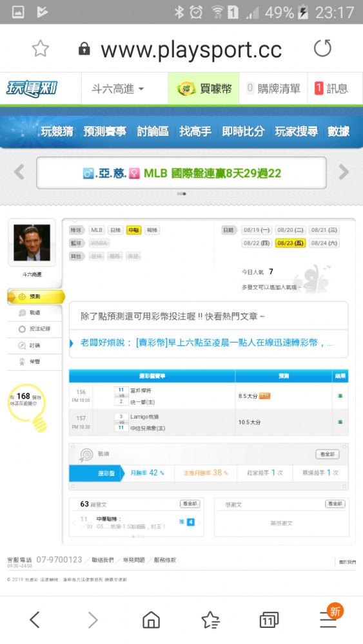Viewport: 363px width, 644px height.
Task: Click the playsport site logo
Action: click(31, 89)
